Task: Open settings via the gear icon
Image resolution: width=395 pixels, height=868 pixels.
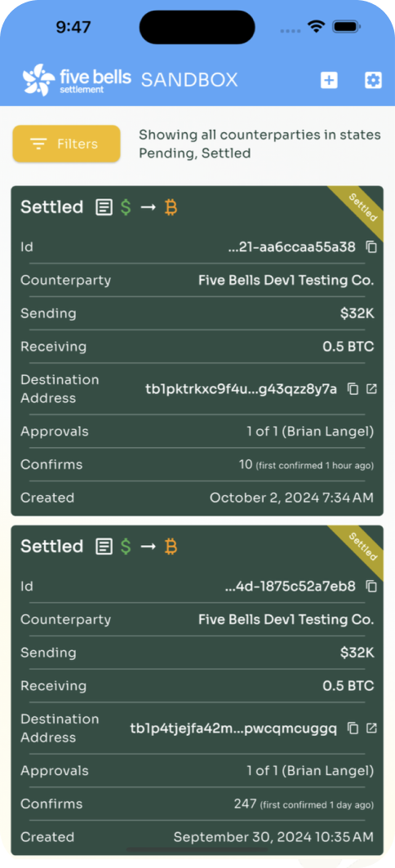Action: [374, 80]
